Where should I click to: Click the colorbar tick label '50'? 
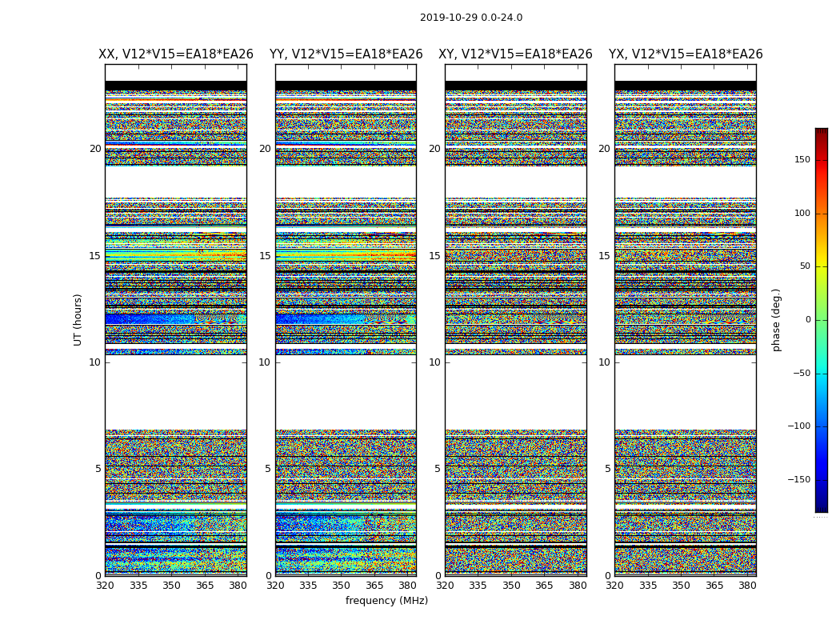[805, 266]
